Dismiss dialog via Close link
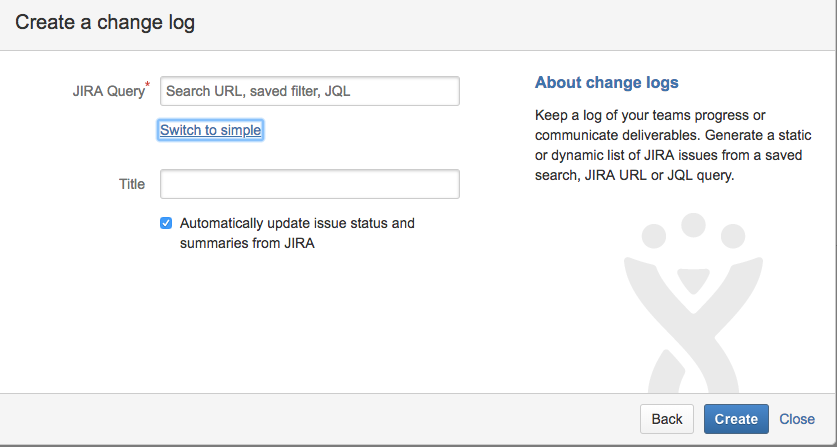837x447 pixels. [797, 419]
